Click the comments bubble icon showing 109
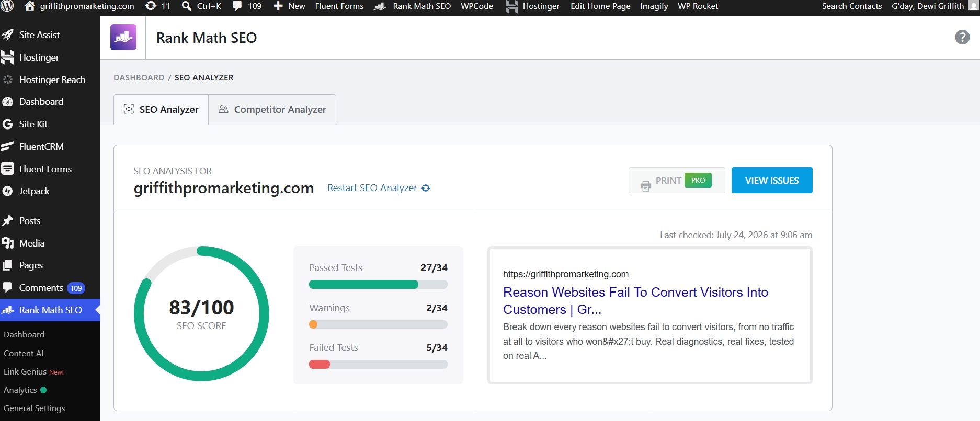 237,6
